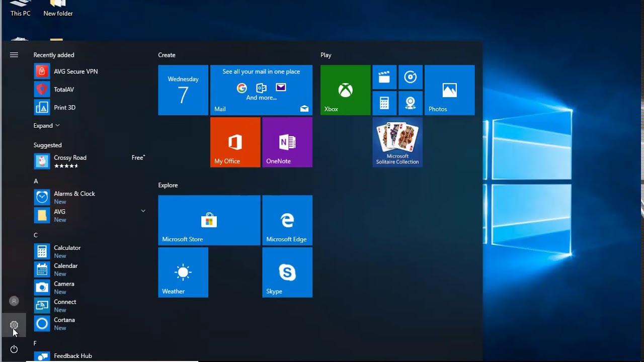Viewport: 644px width, 362px height.
Task: Launch AVG Secure VPN
Action: tap(90, 71)
